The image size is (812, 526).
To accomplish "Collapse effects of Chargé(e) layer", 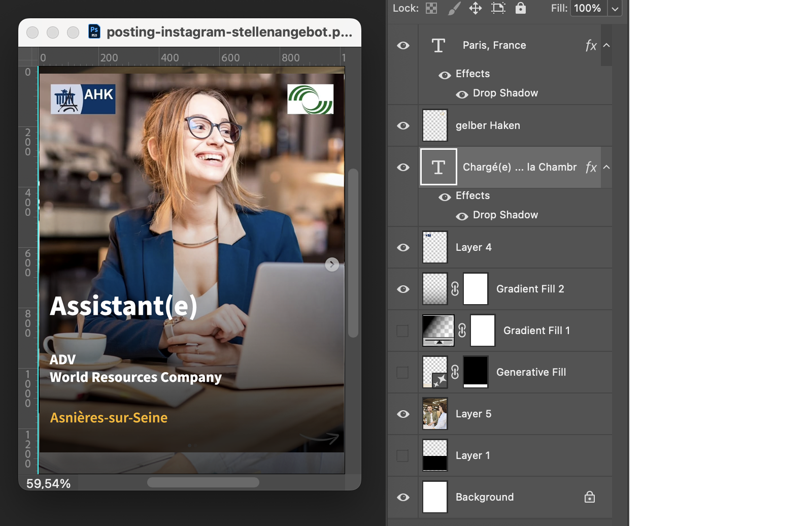I will [x=606, y=167].
